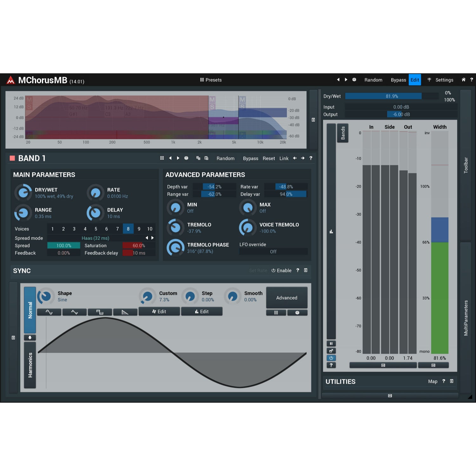
Task: Toggle Edit mode button
Action: click(415, 80)
